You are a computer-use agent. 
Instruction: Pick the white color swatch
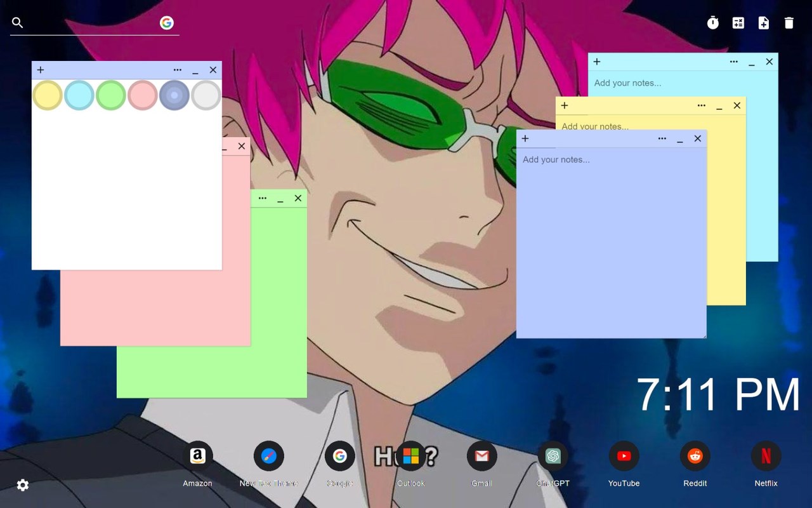tap(206, 95)
